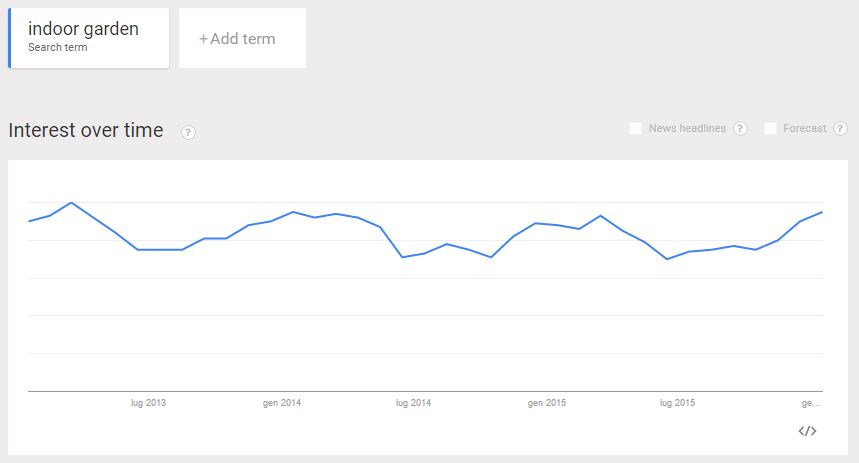Image resolution: width=859 pixels, height=463 pixels.
Task: Click the truncated ge... axis label
Action: click(811, 403)
